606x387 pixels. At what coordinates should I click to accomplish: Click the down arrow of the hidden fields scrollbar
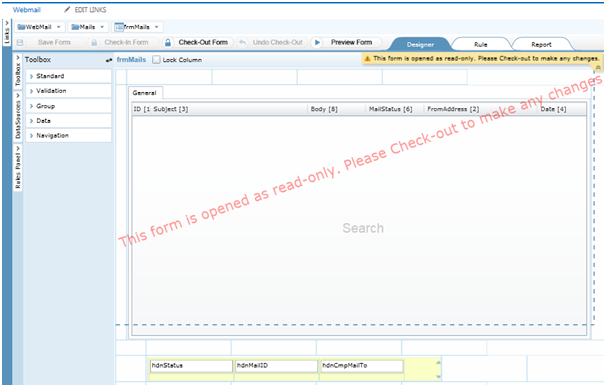[438, 377]
